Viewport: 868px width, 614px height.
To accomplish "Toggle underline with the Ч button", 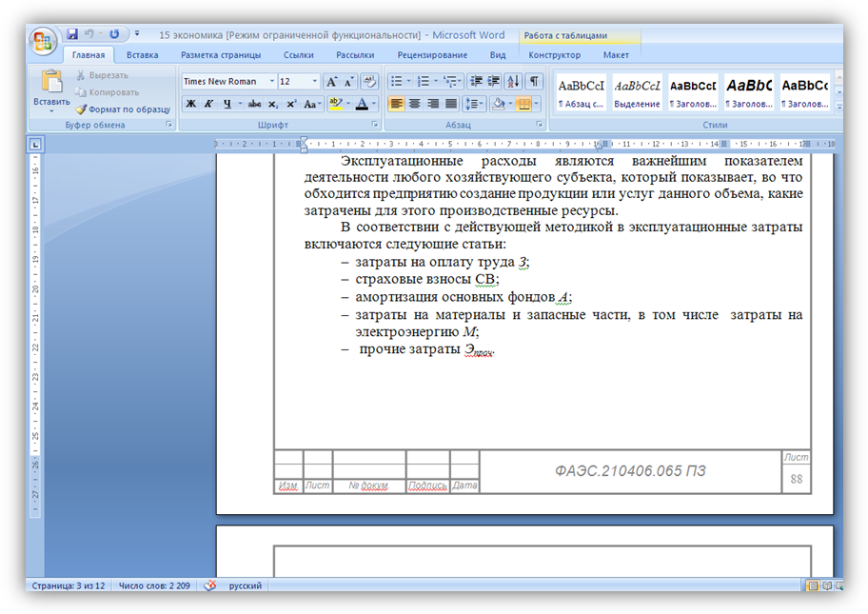I will click(x=227, y=104).
